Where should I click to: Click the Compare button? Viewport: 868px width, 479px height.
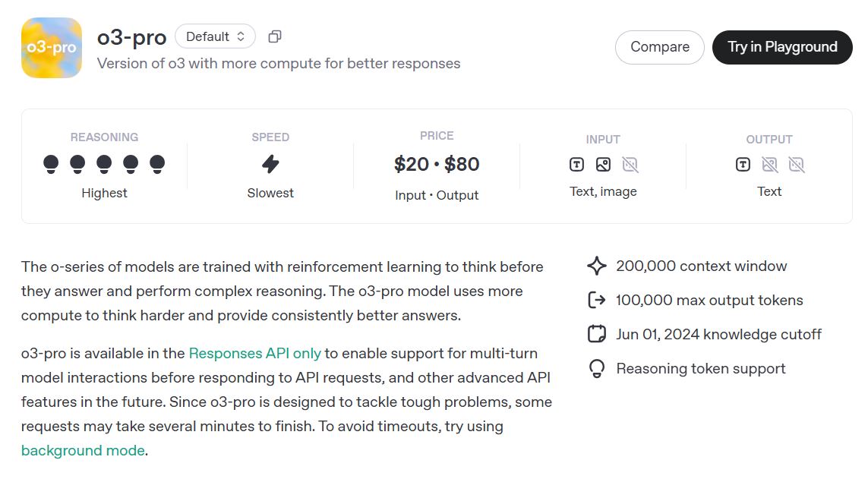click(x=659, y=46)
